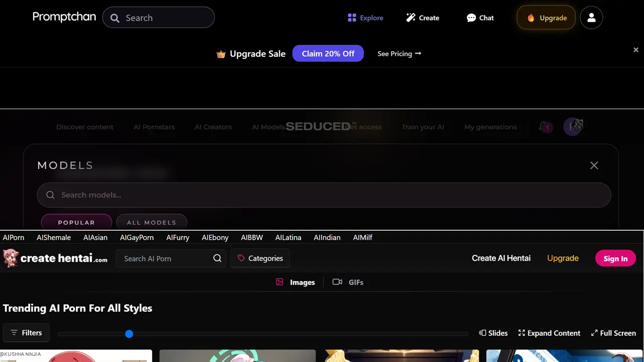Follow the See Pricing link
Image resolution: width=644 pixels, height=362 pixels.
(399, 54)
